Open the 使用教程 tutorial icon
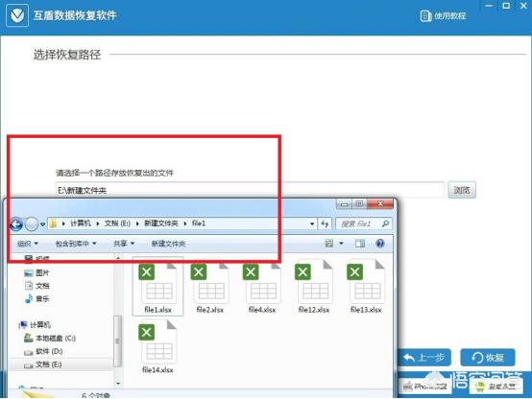Image resolution: width=532 pixels, height=399 pixels. pos(425,15)
